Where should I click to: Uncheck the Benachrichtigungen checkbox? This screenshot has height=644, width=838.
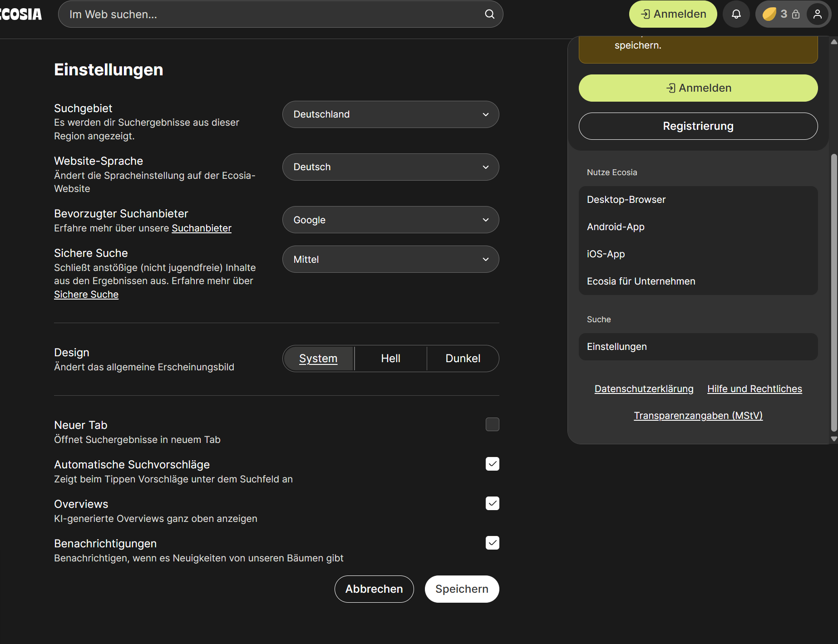point(492,543)
